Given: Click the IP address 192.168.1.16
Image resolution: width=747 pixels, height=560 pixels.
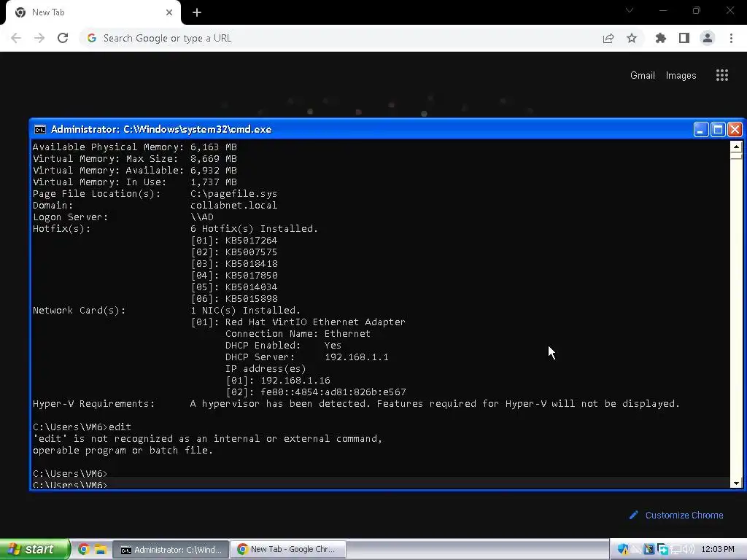Looking at the screenshot, I should (295, 381).
